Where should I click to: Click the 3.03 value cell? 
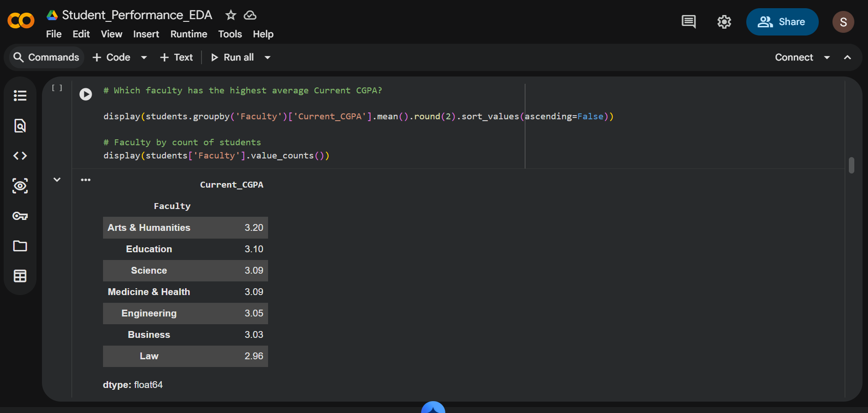click(x=254, y=335)
